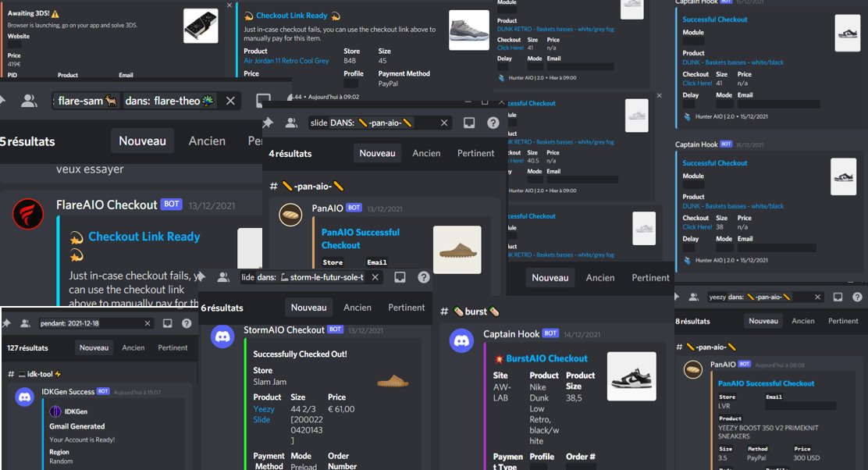This screenshot has width=868, height=470.
Task: Open help icon beside 'pendant: 2021-12-18' search
Action: [x=187, y=323]
